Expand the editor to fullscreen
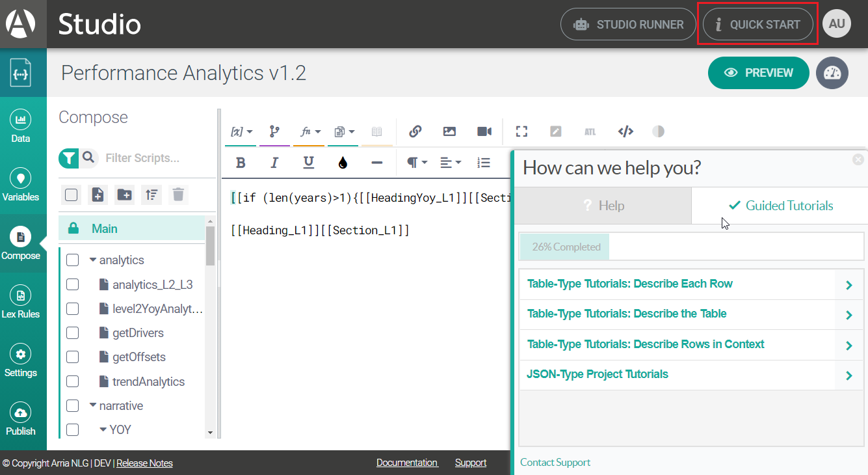868x475 pixels. point(521,131)
